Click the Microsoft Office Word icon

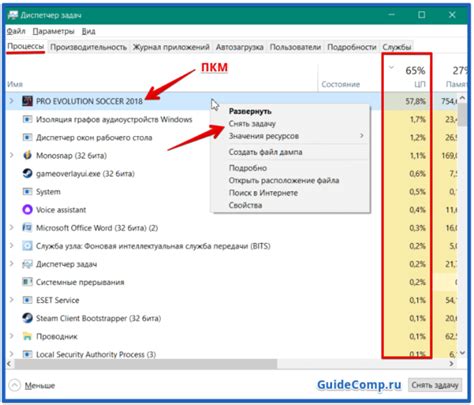point(27,228)
